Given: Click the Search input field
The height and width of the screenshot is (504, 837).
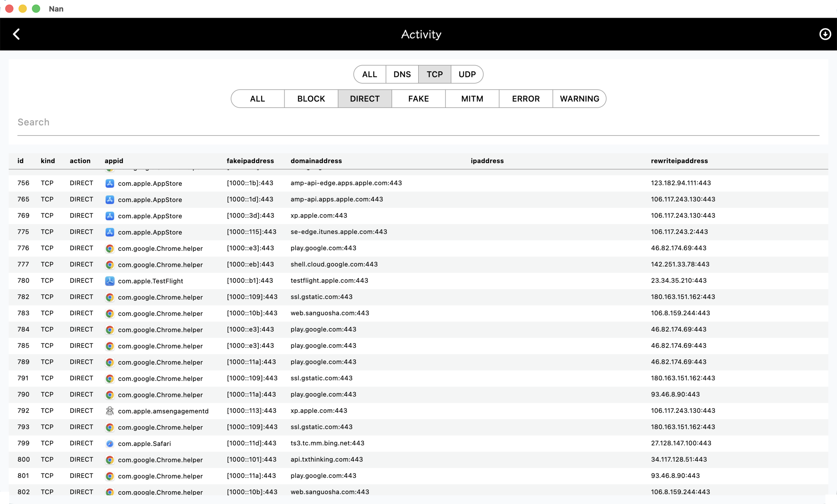Looking at the screenshot, I should coord(418,122).
